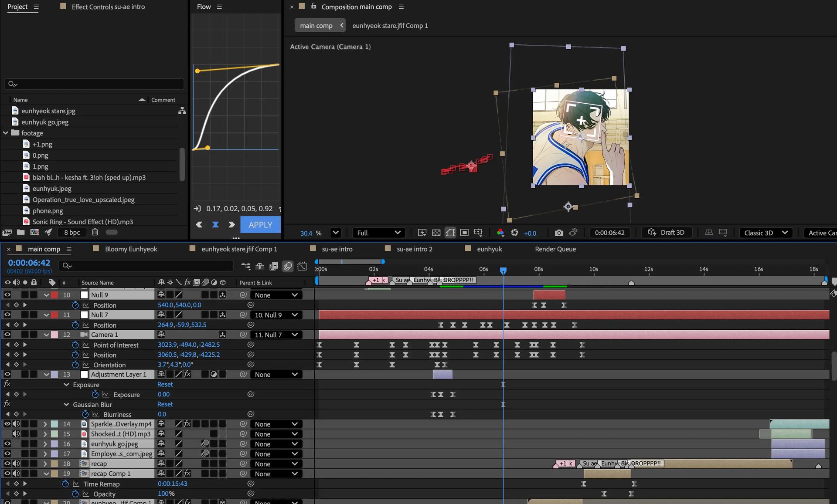This screenshot has height=504, width=837.
Task: Toggle the transparency grid icon in viewer
Action: click(x=436, y=233)
